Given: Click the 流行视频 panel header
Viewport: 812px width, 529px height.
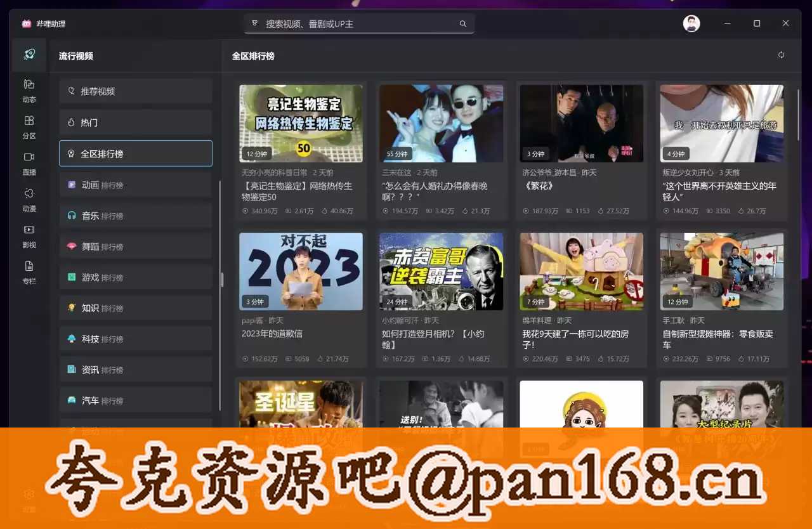Looking at the screenshot, I should tap(76, 56).
